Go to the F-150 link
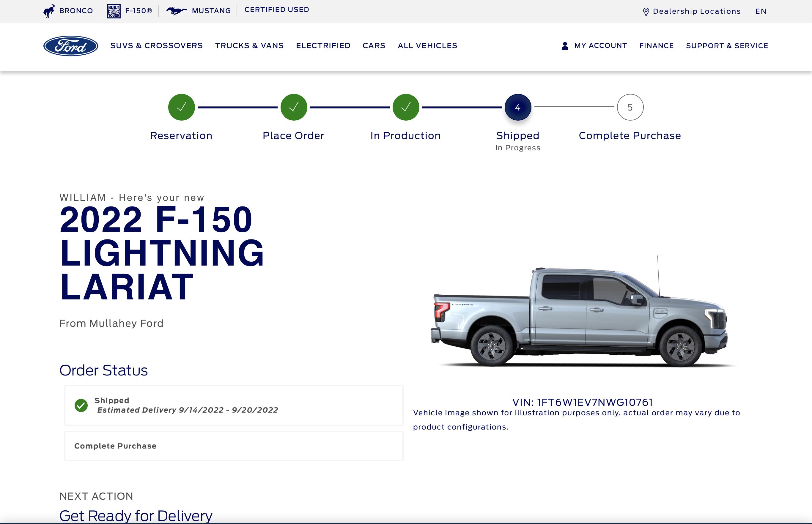 point(139,11)
